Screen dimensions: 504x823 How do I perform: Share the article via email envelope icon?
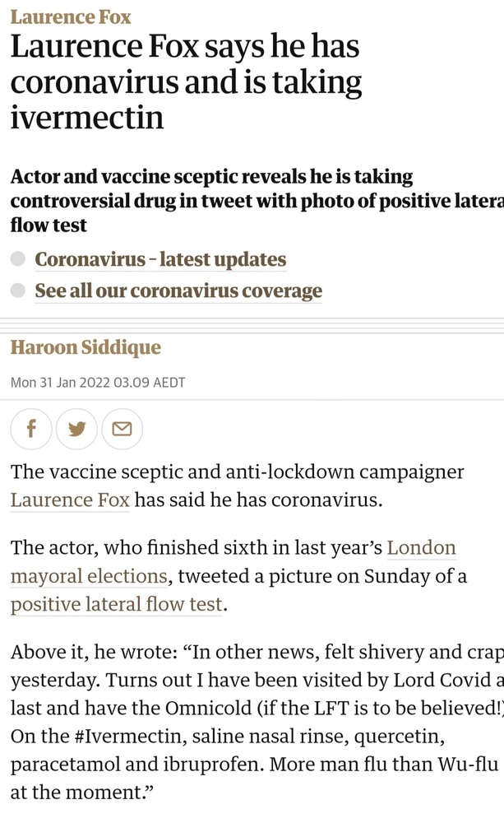coord(122,430)
